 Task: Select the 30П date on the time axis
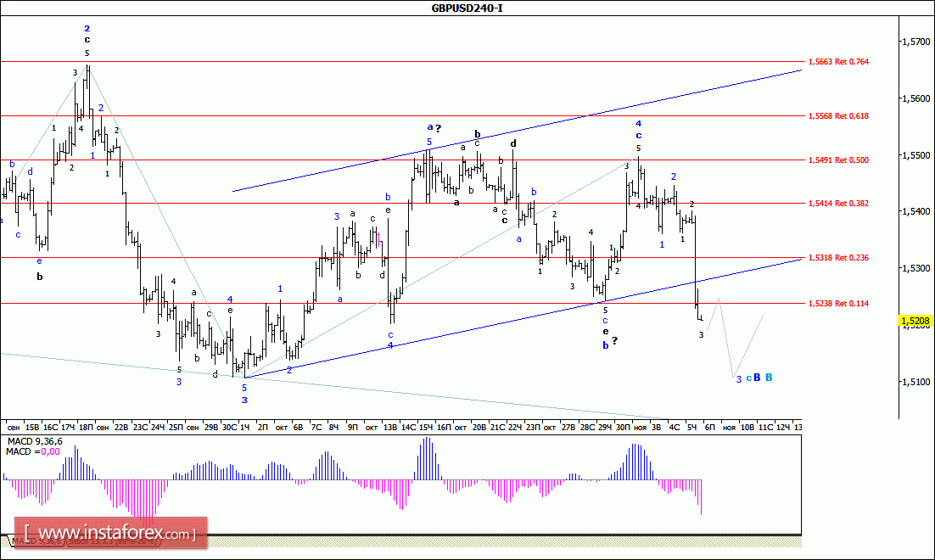coord(623,427)
